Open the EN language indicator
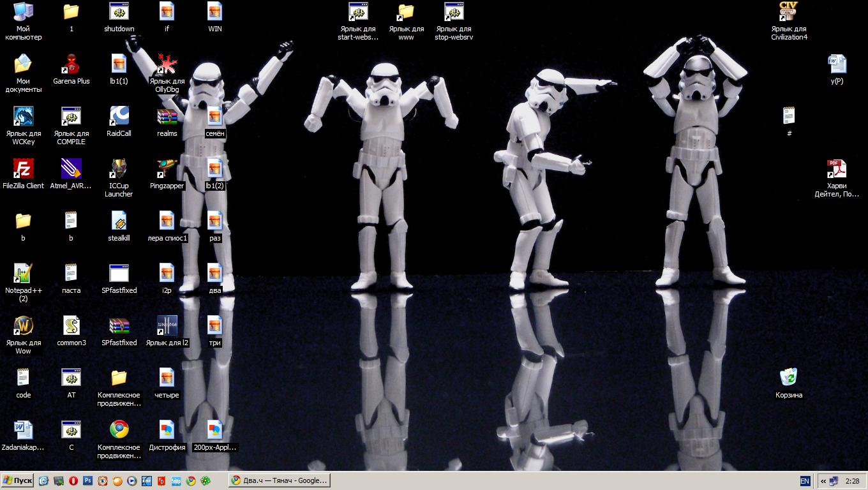 pyautogui.click(x=805, y=481)
